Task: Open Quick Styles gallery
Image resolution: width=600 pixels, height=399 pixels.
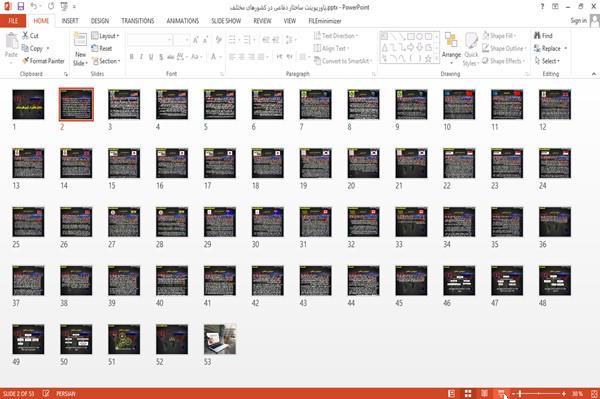Action: [471, 50]
